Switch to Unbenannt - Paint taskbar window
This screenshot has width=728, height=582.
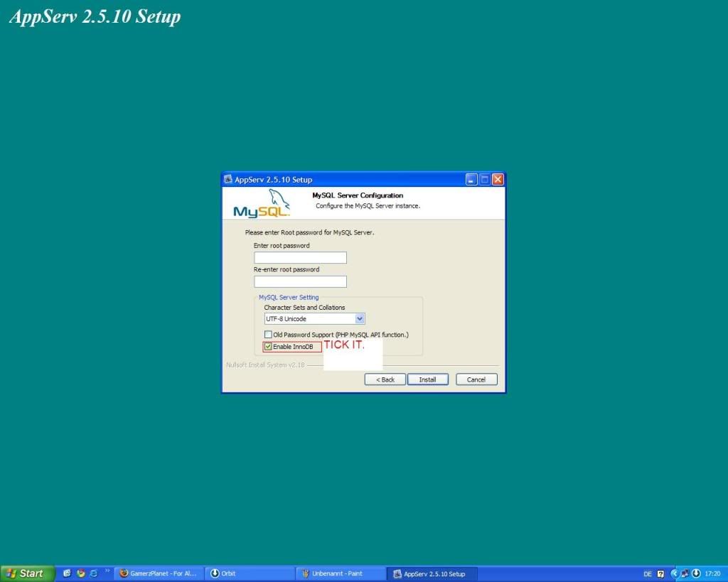tap(341, 573)
